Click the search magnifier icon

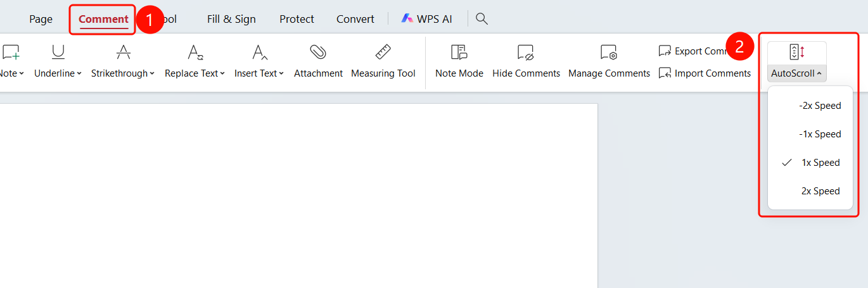click(x=482, y=19)
